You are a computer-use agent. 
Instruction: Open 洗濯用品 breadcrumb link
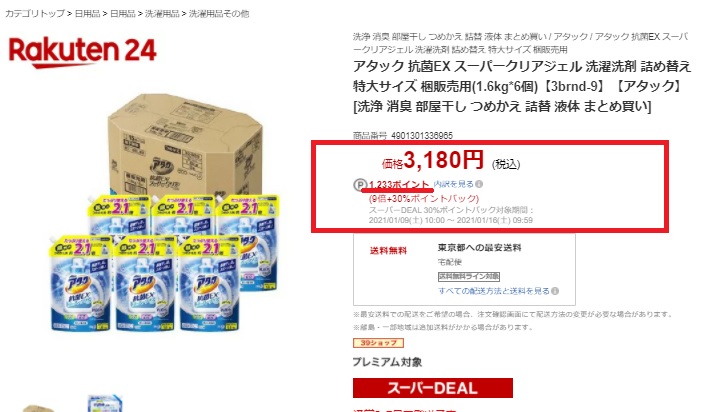(162, 14)
